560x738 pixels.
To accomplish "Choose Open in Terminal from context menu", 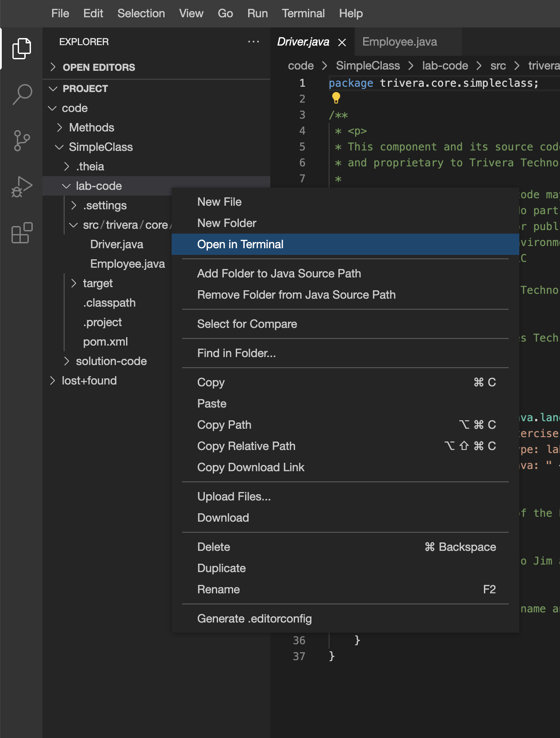I will click(x=240, y=244).
